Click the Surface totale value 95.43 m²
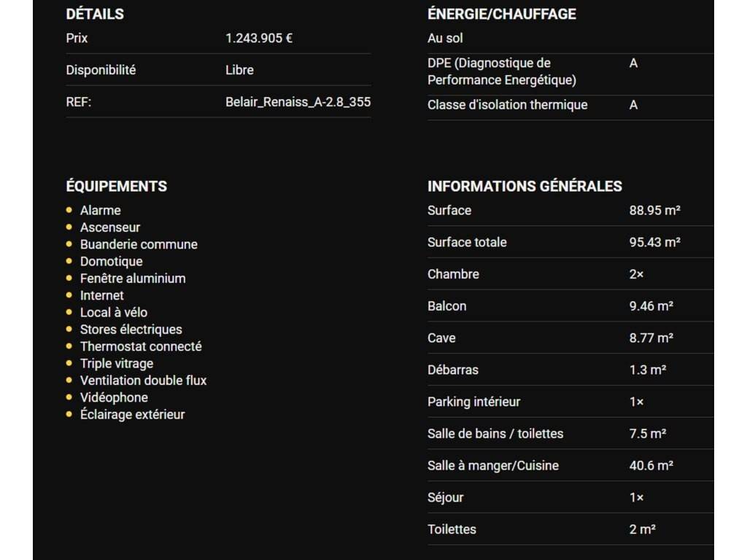 [654, 242]
